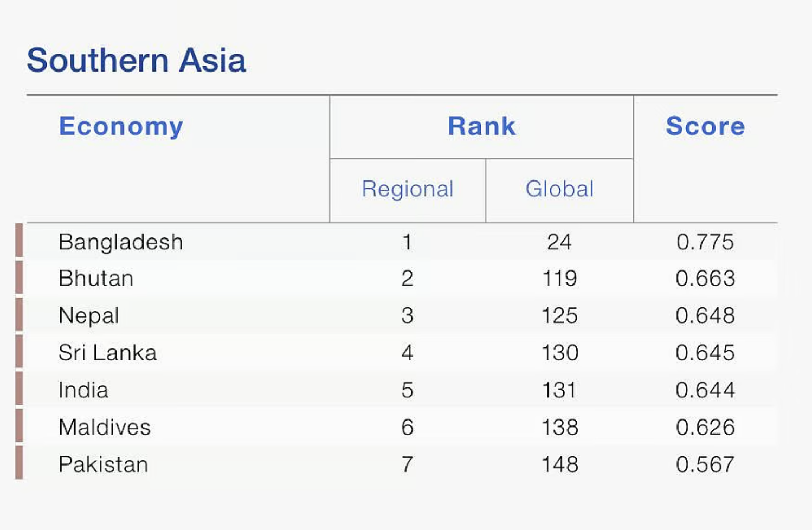
Task: Click the Rank column header
Action: coord(482,126)
